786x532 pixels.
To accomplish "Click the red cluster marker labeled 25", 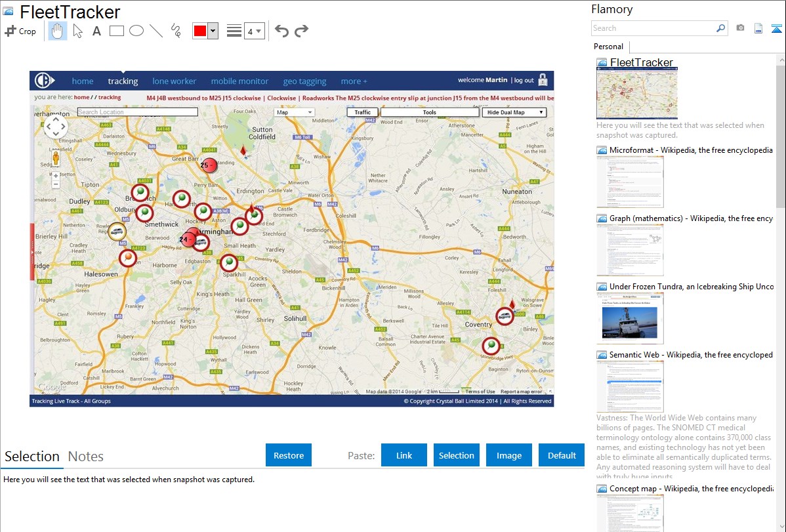I will pos(209,165).
